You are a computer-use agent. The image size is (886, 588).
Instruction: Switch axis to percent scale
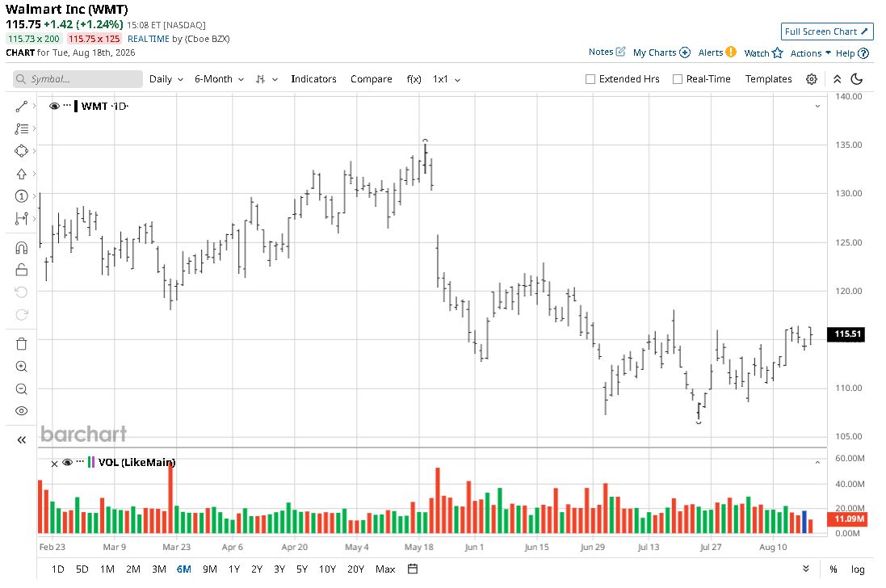click(x=833, y=569)
